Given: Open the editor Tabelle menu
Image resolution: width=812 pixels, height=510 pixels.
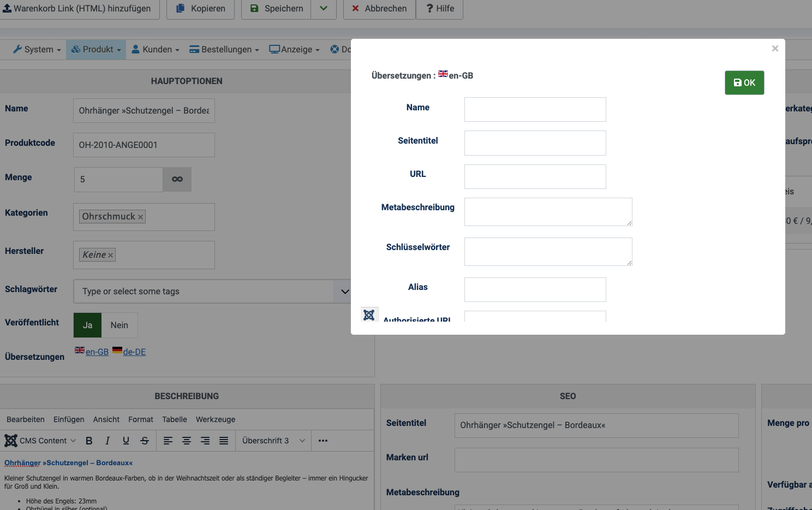Looking at the screenshot, I should [x=175, y=419].
